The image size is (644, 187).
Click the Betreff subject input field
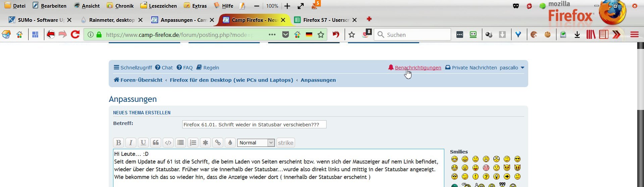[254, 124]
